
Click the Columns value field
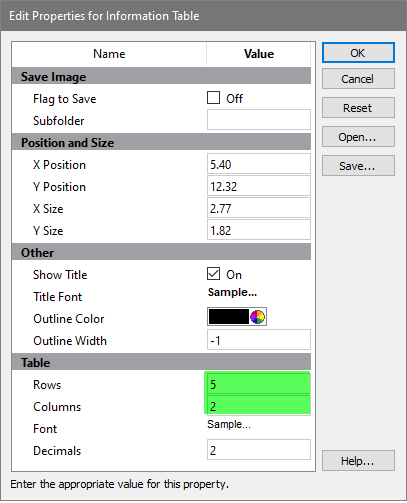(x=259, y=406)
